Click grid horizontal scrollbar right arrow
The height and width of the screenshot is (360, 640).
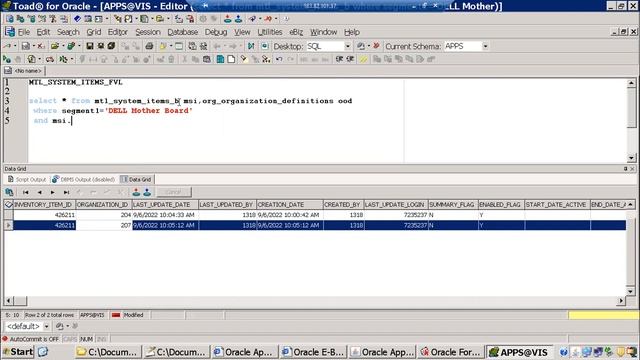621,301
